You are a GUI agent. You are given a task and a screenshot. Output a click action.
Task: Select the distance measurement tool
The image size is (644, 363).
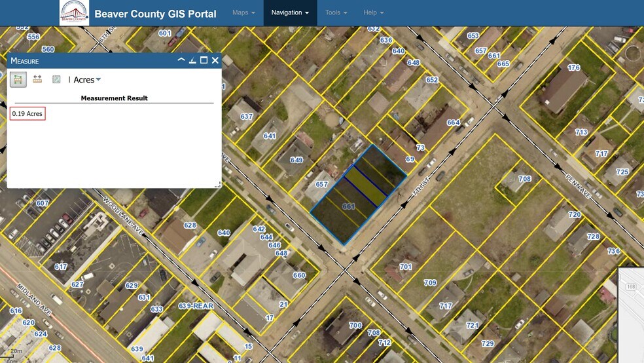tap(37, 79)
